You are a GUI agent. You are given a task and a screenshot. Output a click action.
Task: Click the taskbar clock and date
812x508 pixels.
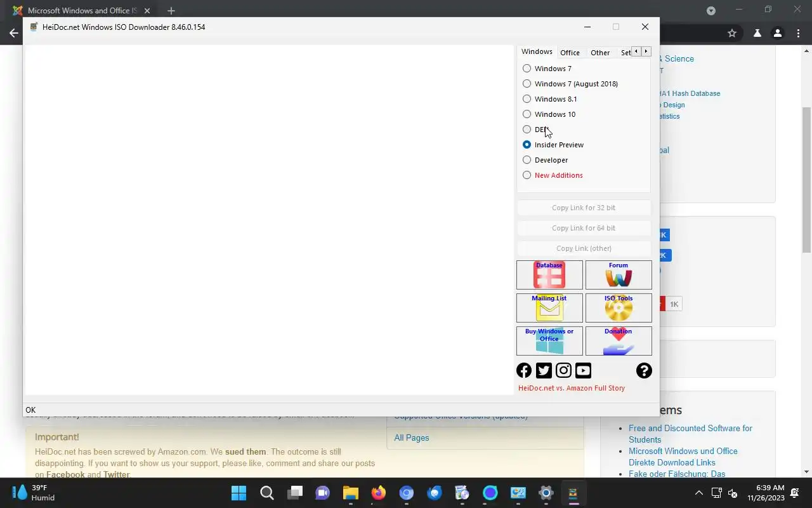click(766, 493)
